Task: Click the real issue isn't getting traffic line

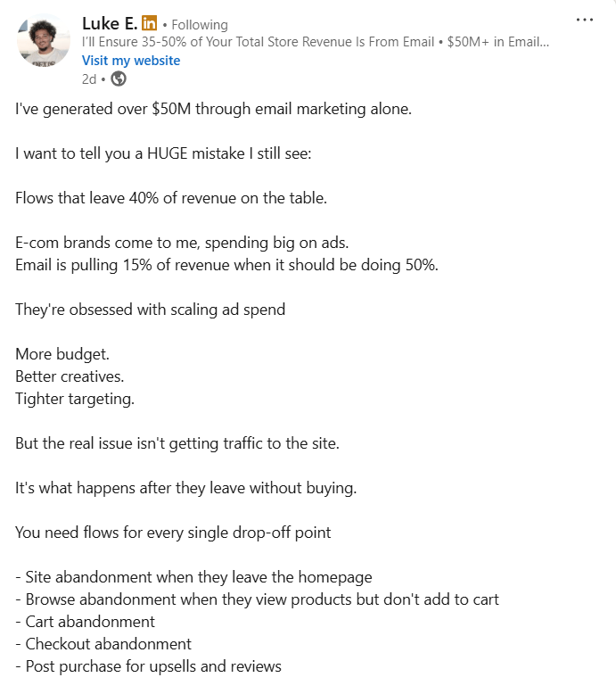Action: (x=177, y=443)
